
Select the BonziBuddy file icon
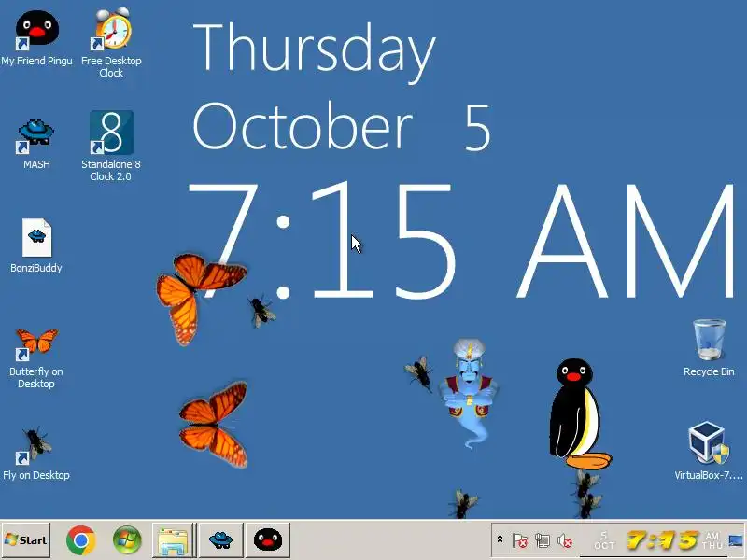click(x=36, y=245)
